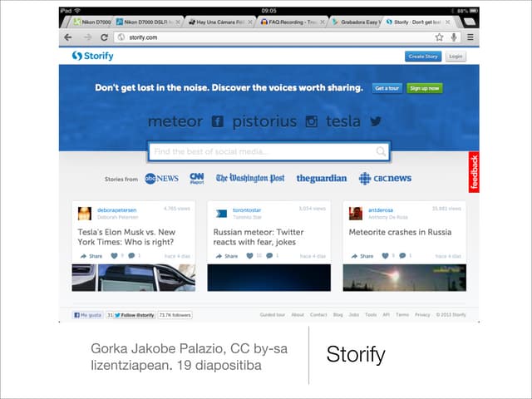Select the Facebook icon beside meteor
The height and width of the screenshot is (399, 532).
[x=218, y=121]
